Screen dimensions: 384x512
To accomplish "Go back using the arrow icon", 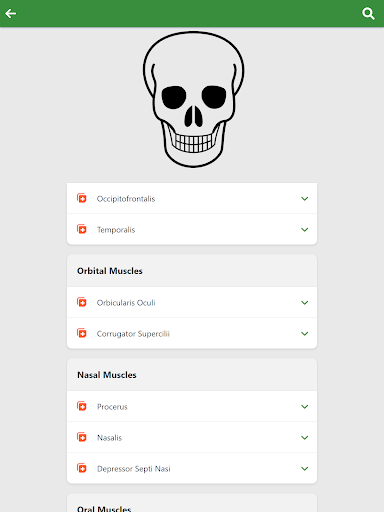I will click(x=11, y=13).
